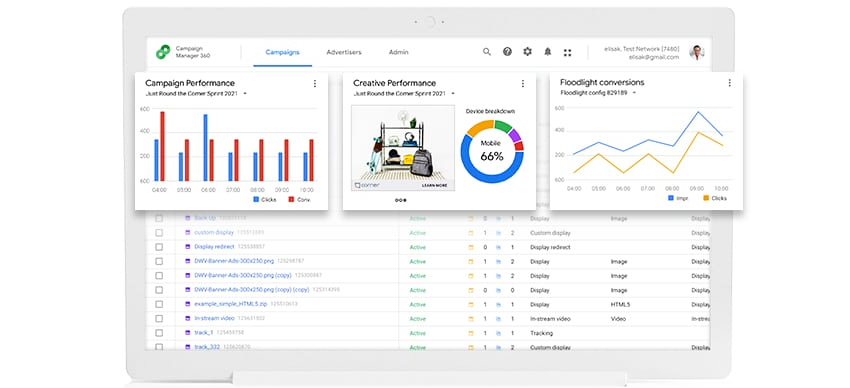Open the custom display creative link

(214, 232)
